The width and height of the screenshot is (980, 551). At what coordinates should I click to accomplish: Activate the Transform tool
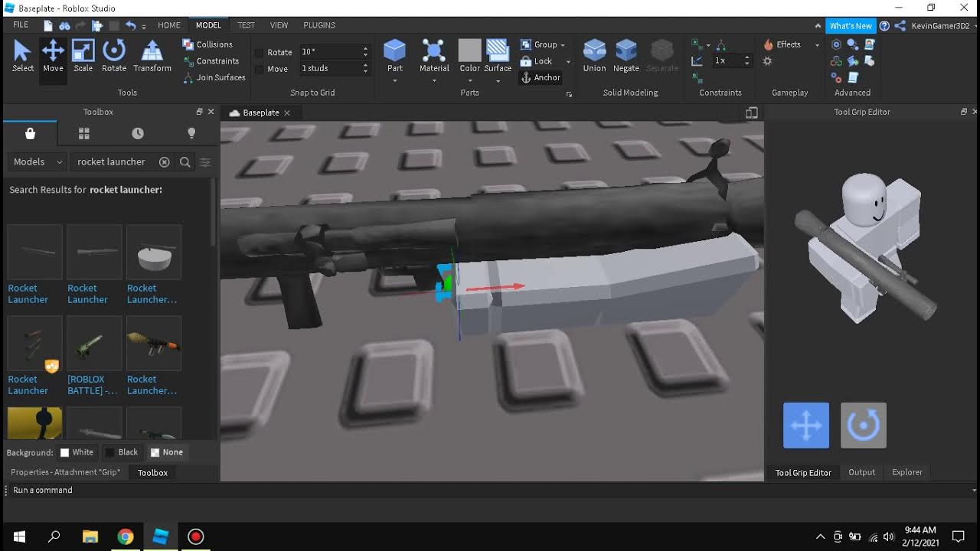click(152, 57)
